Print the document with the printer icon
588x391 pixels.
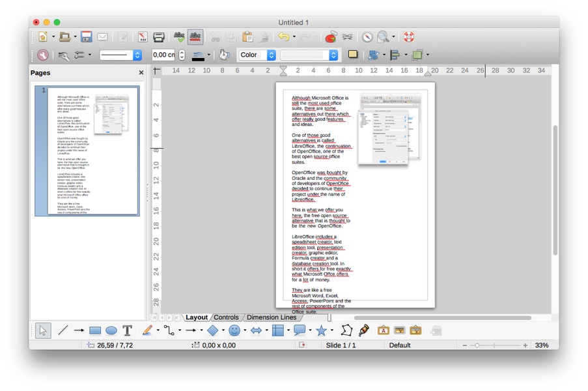coord(159,36)
